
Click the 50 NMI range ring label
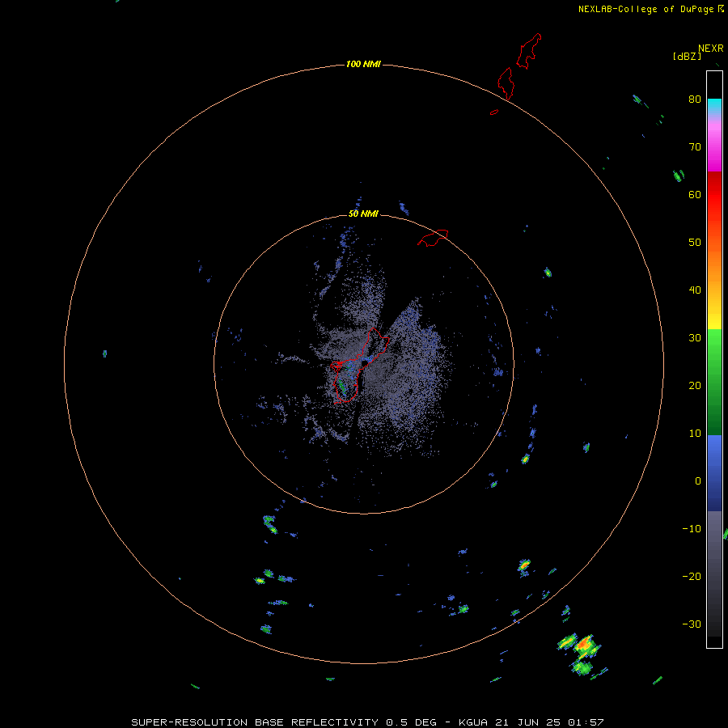[x=363, y=214]
